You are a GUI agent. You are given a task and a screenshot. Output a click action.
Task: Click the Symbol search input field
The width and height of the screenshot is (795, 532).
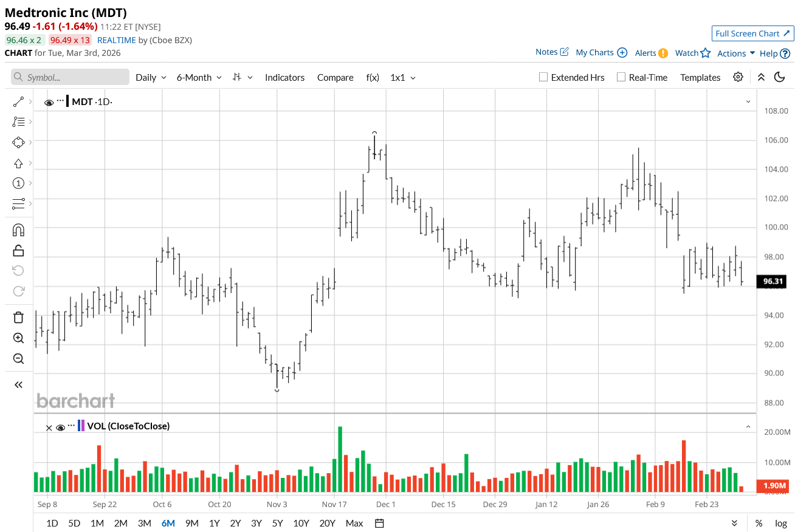(x=70, y=77)
